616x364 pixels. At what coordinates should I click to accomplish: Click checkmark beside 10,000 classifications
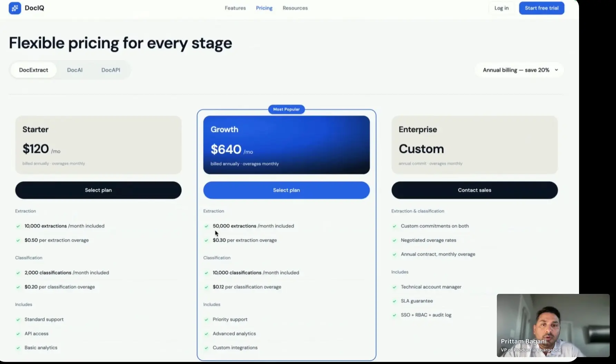coord(206,273)
